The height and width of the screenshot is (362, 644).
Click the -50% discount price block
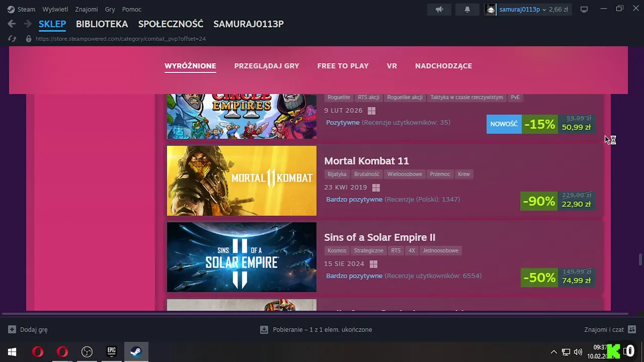558,278
